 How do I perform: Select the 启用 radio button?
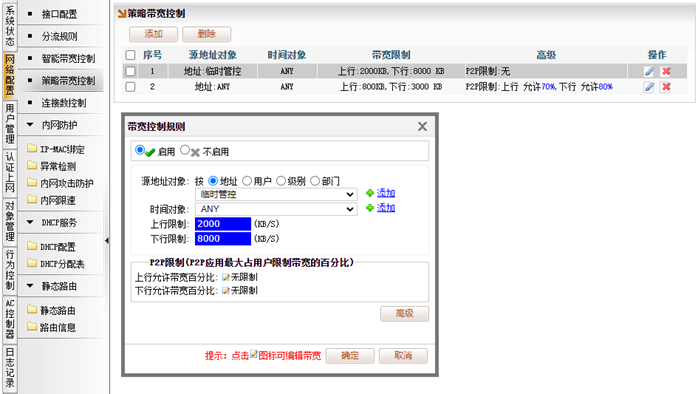point(140,150)
